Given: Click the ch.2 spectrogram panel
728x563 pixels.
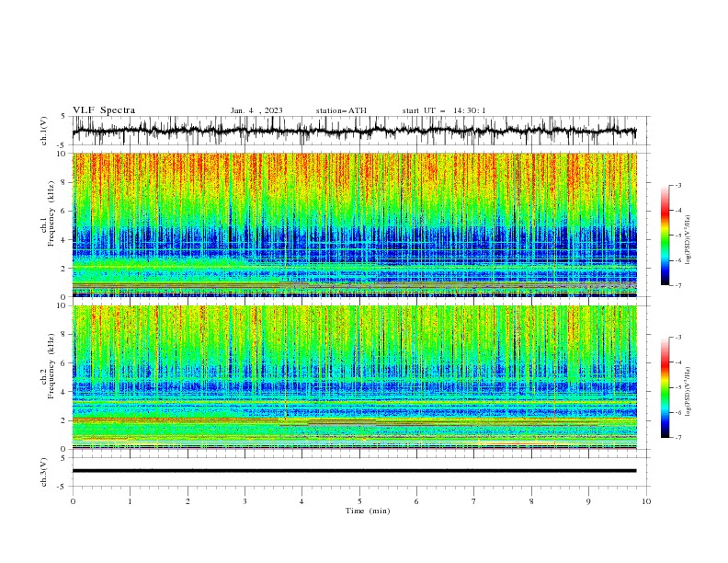Looking at the screenshot, I should point(354,377).
